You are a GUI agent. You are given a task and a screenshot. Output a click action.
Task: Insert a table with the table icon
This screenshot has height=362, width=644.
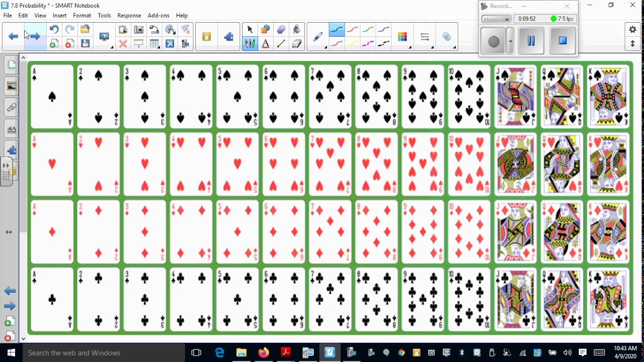[154, 44]
